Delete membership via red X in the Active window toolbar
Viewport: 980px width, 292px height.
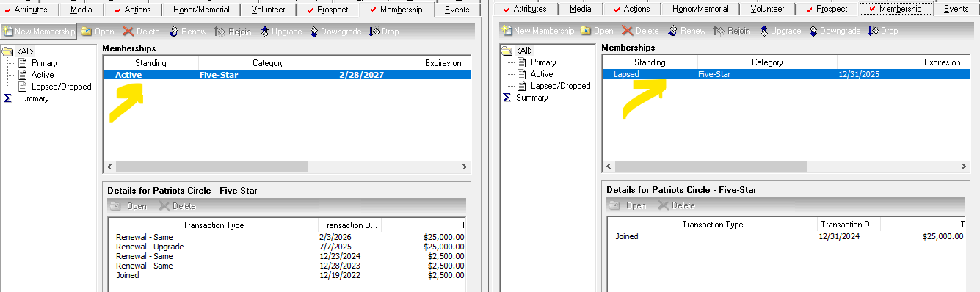point(141,32)
